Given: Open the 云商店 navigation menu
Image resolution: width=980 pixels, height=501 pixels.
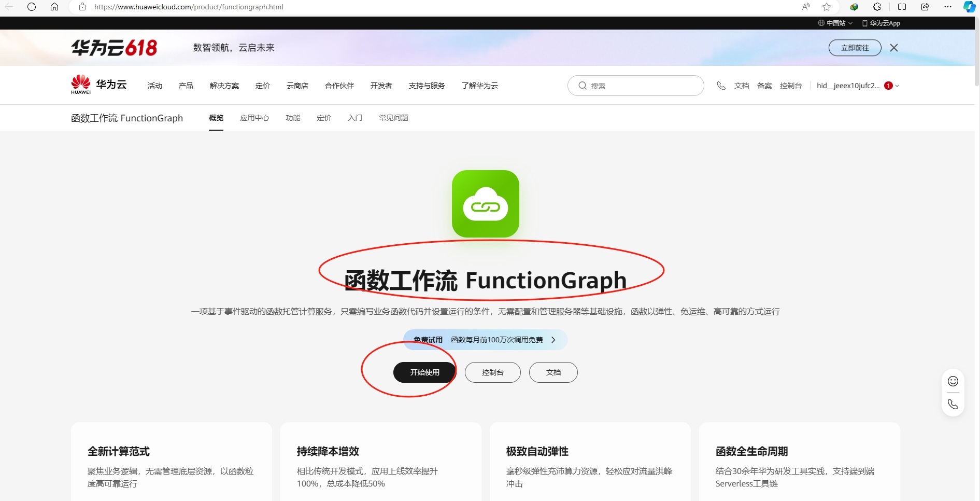Looking at the screenshot, I should (x=297, y=86).
